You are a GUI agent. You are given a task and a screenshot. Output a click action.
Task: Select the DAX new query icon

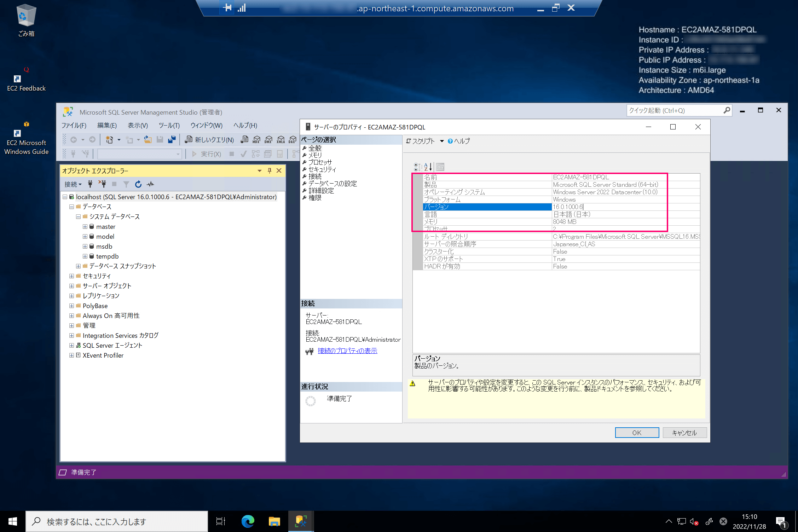(x=293, y=139)
